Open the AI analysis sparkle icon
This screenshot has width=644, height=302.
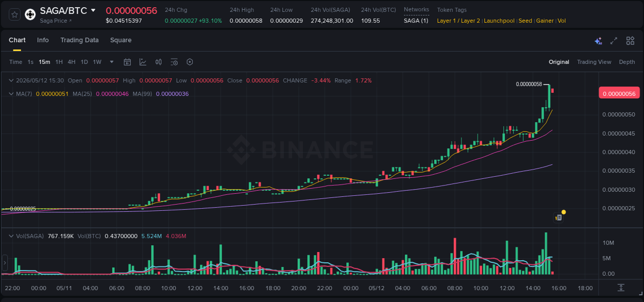(598, 41)
